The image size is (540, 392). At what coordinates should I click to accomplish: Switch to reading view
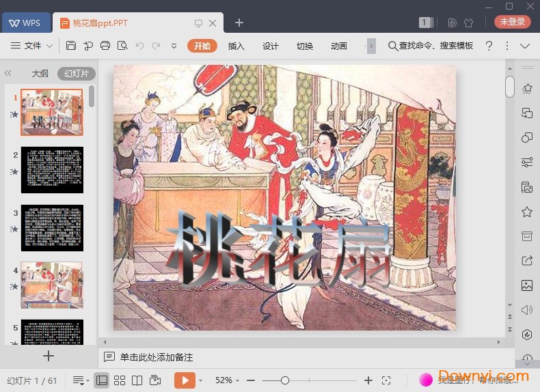pos(137,380)
